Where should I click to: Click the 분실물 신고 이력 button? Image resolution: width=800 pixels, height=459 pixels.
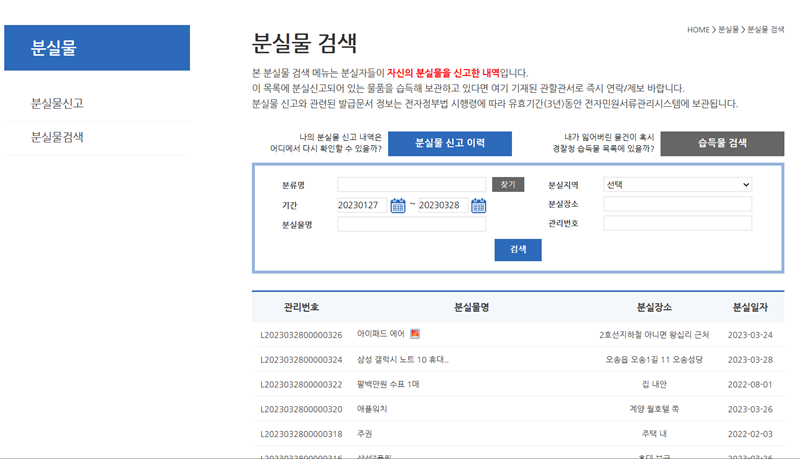(450, 143)
